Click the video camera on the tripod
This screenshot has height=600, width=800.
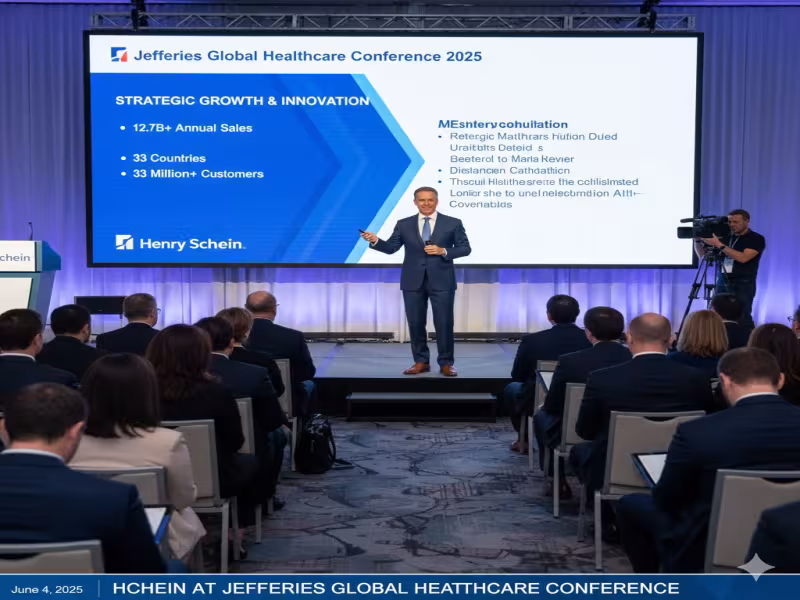click(703, 227)
